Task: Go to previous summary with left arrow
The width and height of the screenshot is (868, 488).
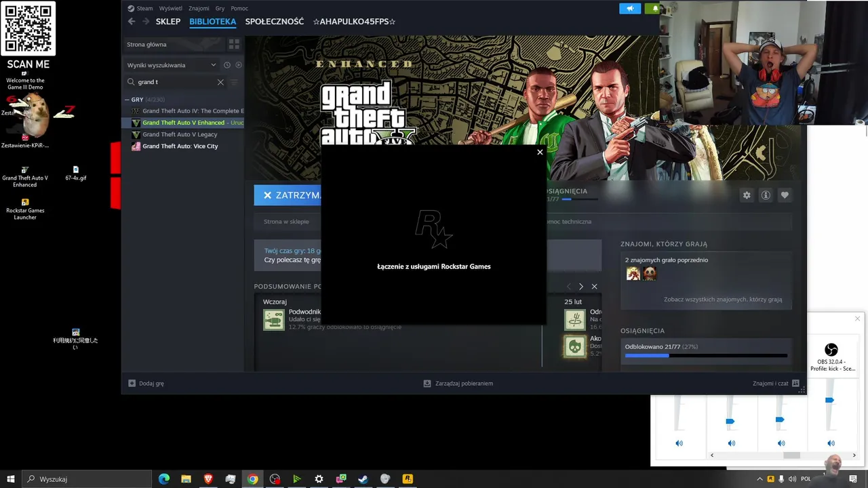Action: tap(569, 287)
